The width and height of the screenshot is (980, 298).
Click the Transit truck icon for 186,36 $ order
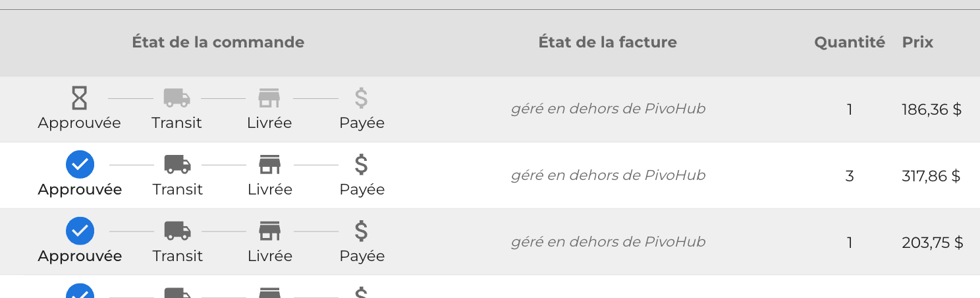pyautogui.click(x=177, y=98)
